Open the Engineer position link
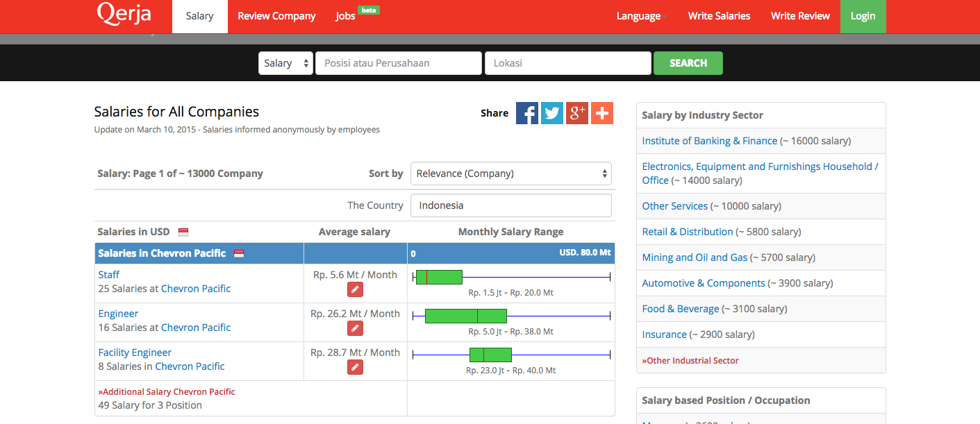Image resolution: width=980 pixels, height=424 pixels. (119, 314)
